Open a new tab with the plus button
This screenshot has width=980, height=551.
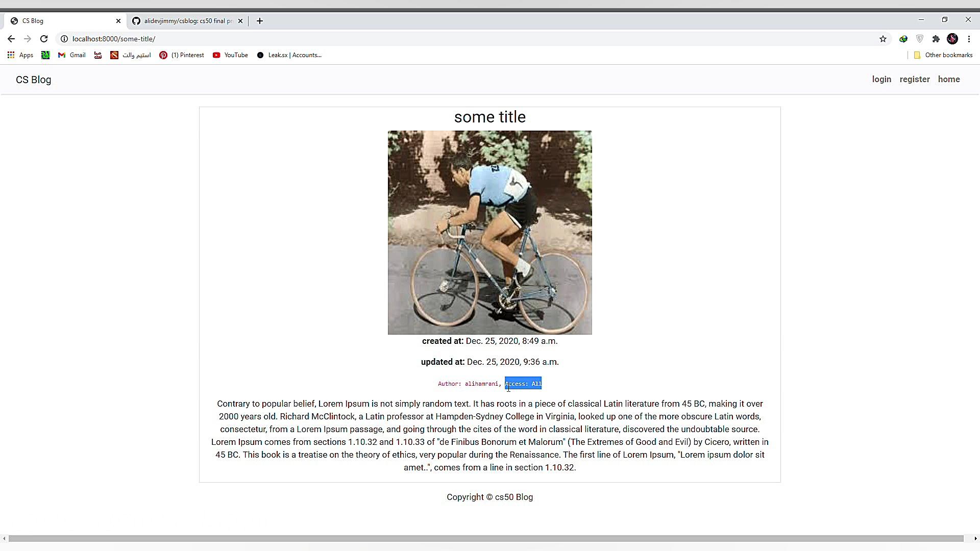point(260,21)
